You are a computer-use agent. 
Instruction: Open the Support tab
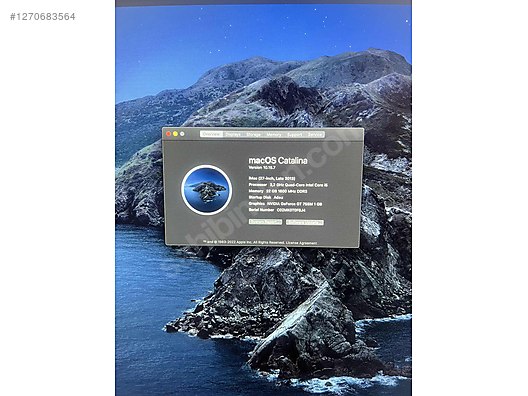[x=295, y=134]
